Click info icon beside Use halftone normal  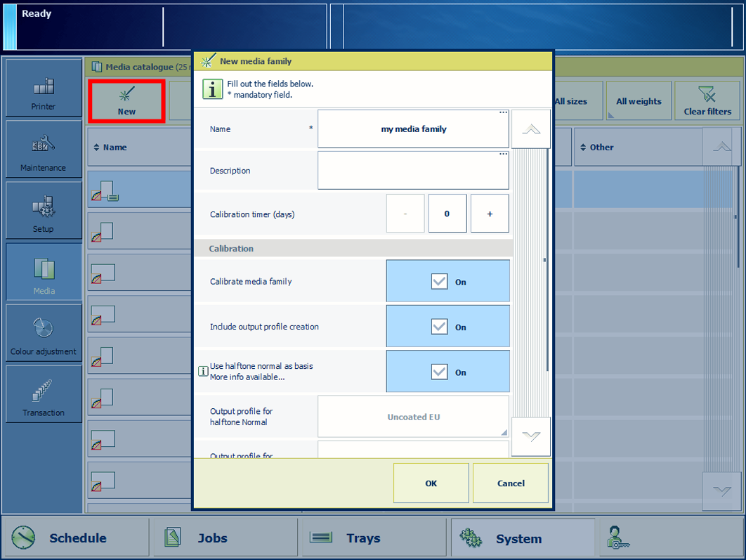pos(203,371)
